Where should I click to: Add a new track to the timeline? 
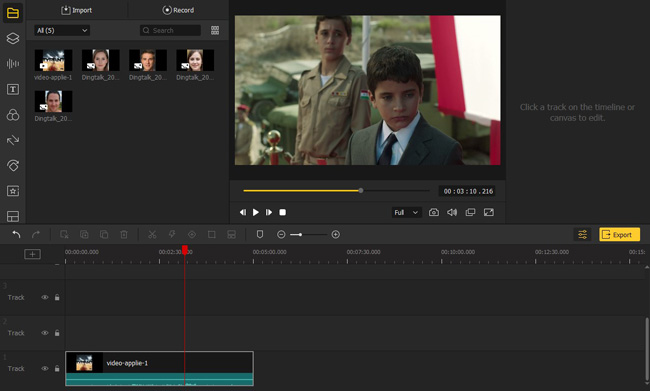click(x=32, y=254)
